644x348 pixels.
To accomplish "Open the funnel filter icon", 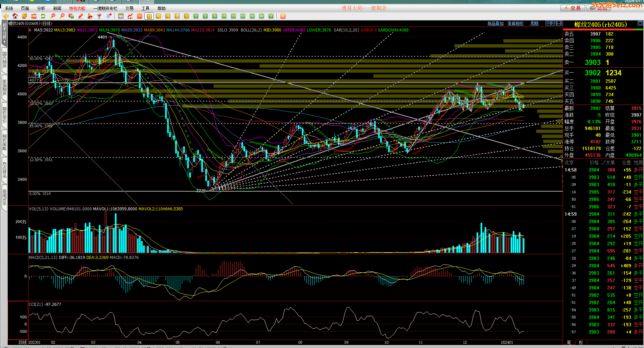I will [99, 16].
